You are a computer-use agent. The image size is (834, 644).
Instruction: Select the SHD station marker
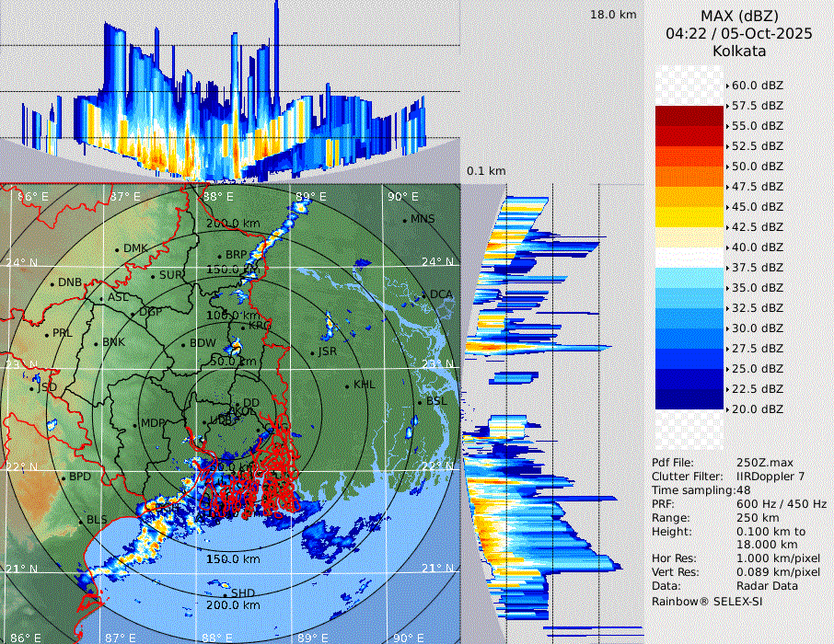click(226, 583)
